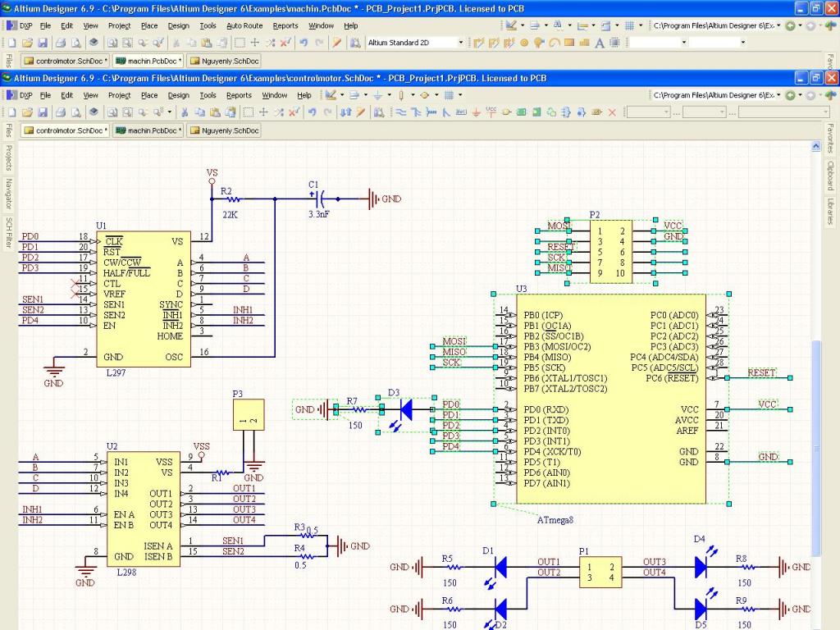Select the GND power port tool

(x=476, y=112)
